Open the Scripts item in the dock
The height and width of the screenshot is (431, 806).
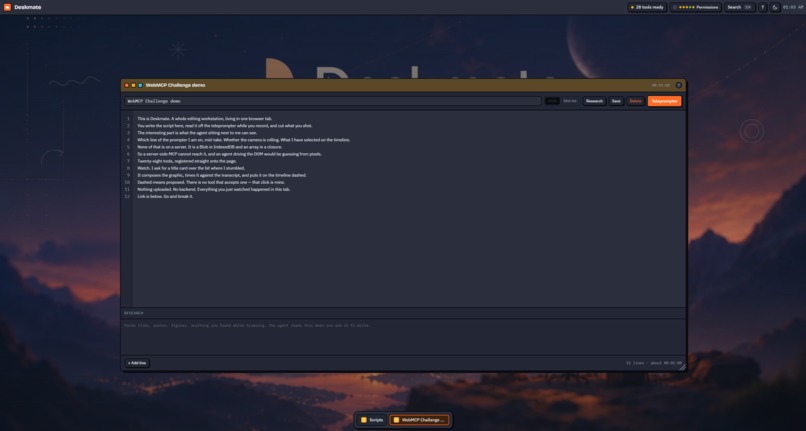tap(372, 420)
